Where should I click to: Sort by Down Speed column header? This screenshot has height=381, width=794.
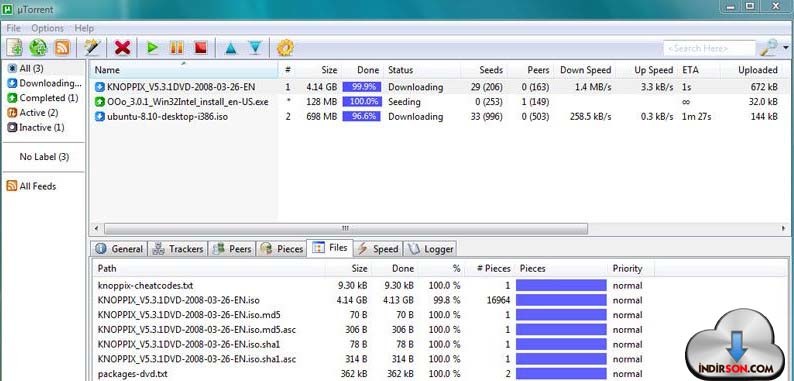click(585, 70)
